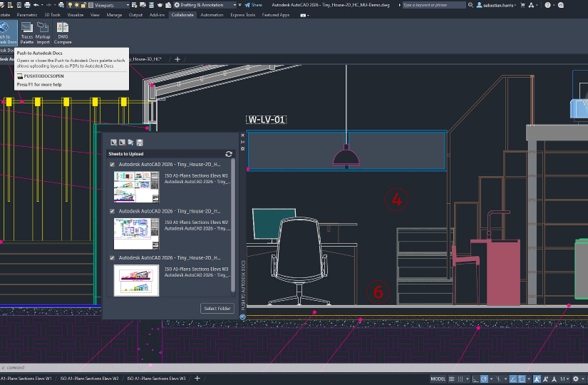Screen dimensions: 588x385
Task: Click the Select Folder button
Action: click(x=217, y=309)
